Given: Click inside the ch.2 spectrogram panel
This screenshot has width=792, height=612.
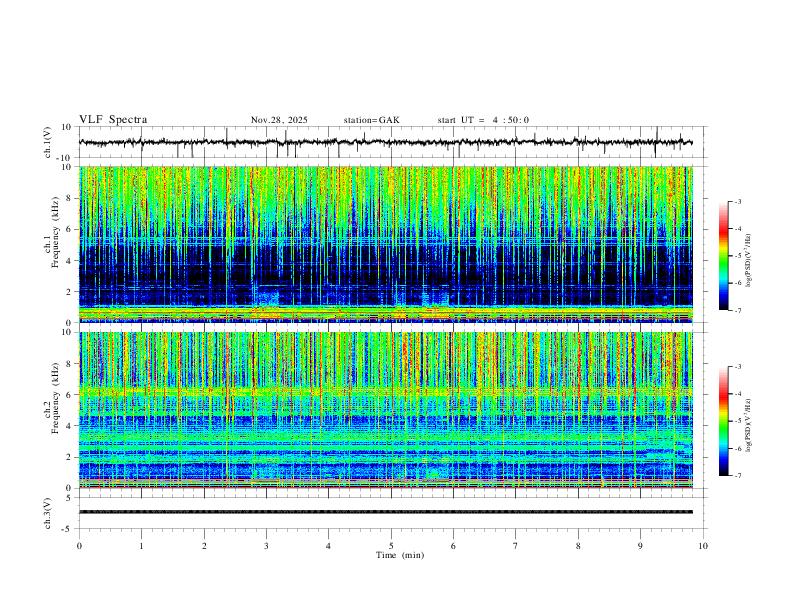Looking at the screenshot, I should pyautogui.click(x=385, y=410).
